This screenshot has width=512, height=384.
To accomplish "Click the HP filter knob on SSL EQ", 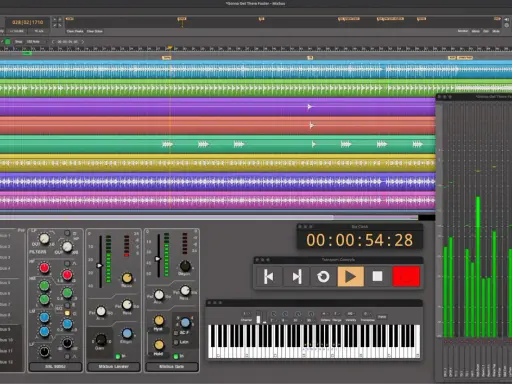I will [67, 247].
